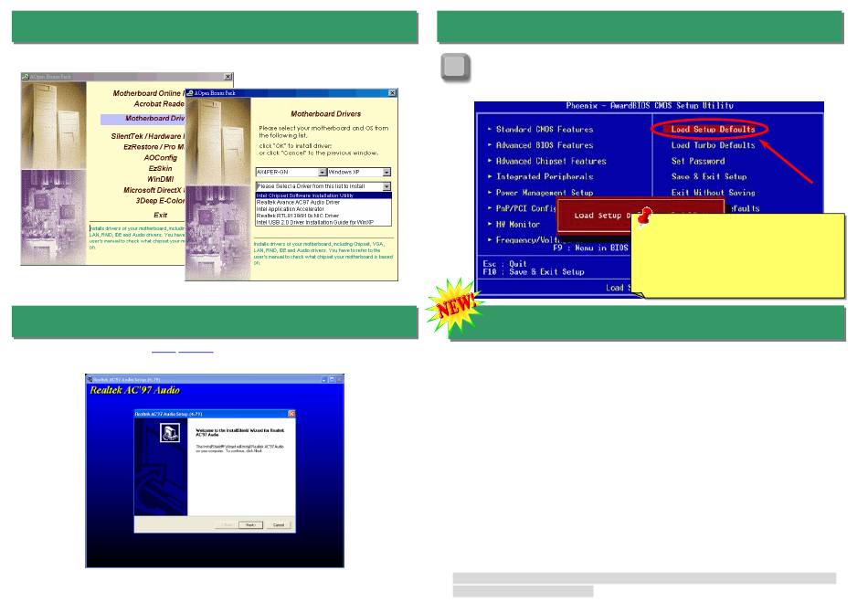Click 'F9 : Menu in BIOS' hint text
Screen dimensions: 868x602
[x=590, y=248]
